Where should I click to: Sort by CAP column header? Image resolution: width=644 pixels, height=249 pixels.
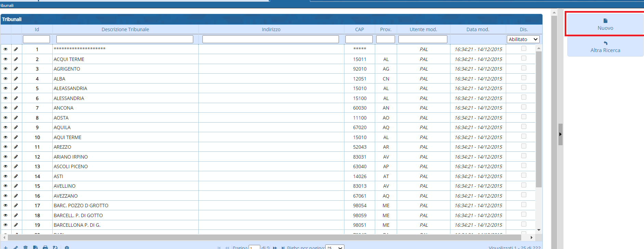359,29
